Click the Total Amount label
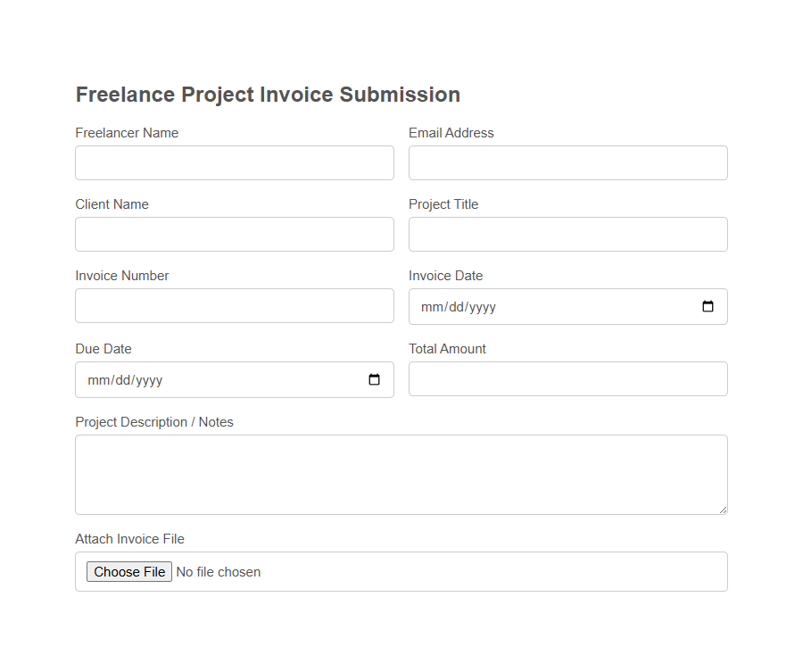This screenshot has height=672, width=803. tap(447, 348)
